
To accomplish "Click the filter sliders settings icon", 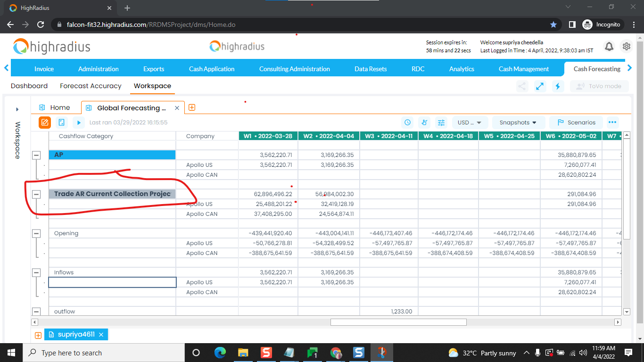I will coord(441,123).
